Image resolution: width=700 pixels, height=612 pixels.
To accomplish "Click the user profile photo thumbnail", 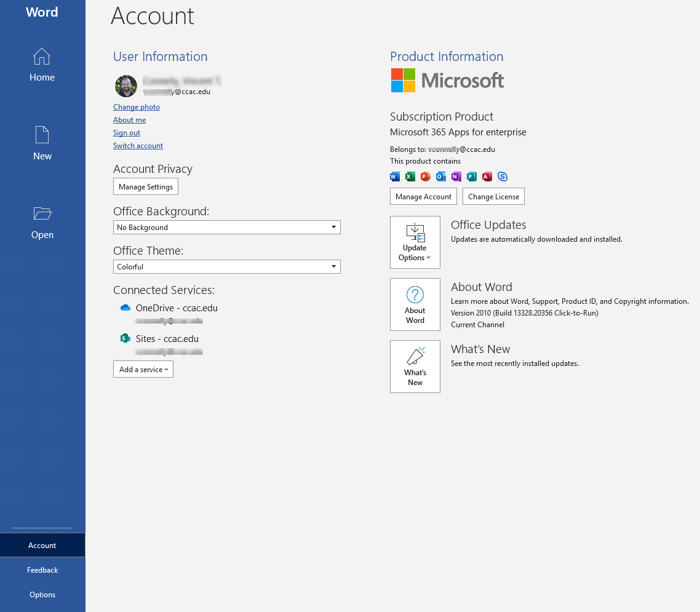I will click(125, 86).
